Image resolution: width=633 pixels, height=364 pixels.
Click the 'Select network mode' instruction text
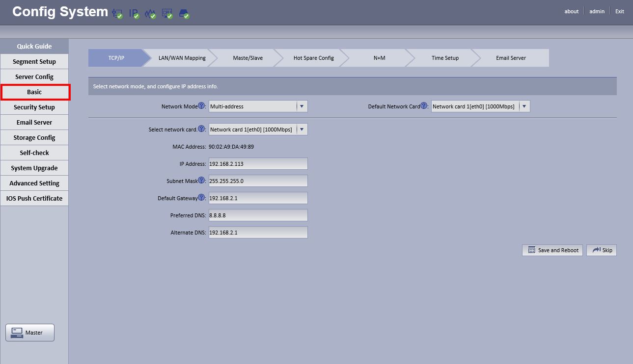click(x=156, y=86)
